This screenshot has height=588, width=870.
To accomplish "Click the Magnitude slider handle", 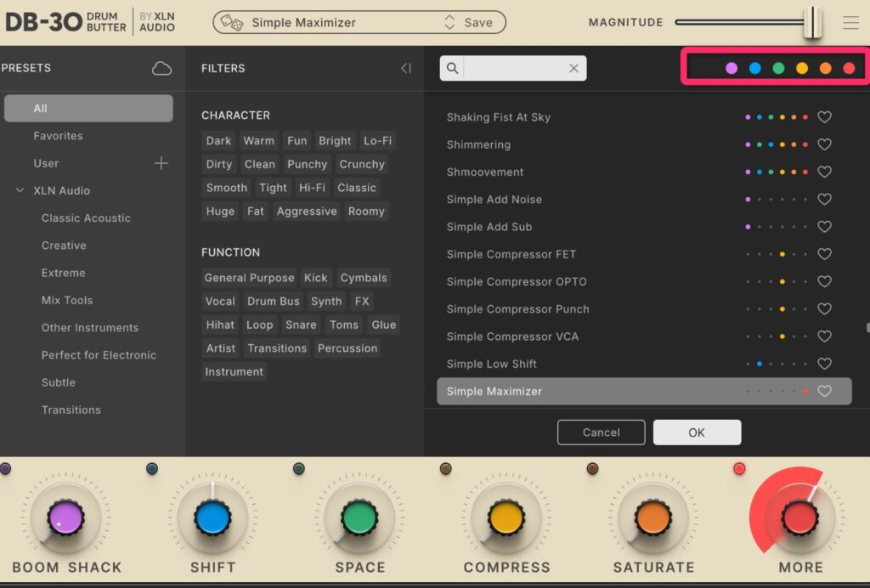I will (813, 22).
